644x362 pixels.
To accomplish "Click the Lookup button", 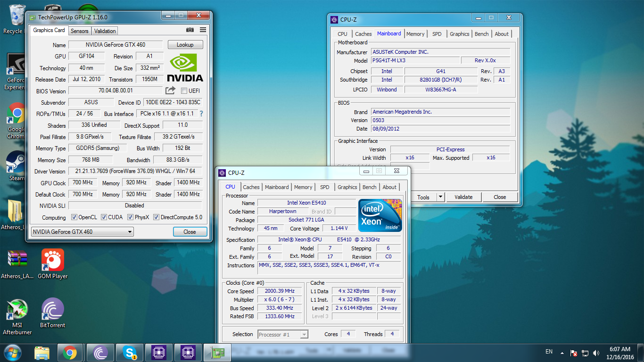I will pos(185,45).
